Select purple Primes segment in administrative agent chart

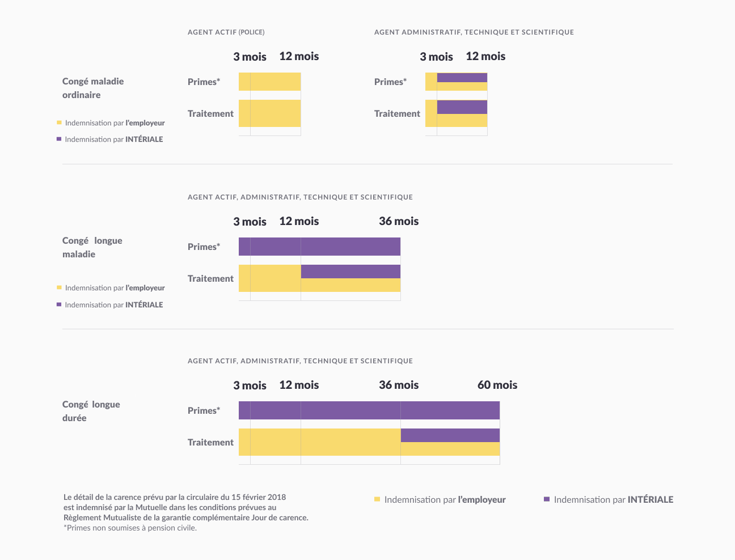(x=462, y=78)
